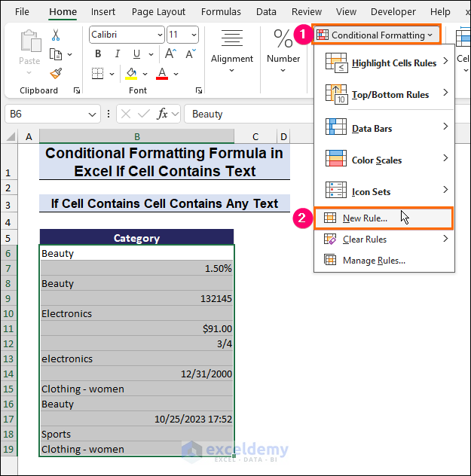
Task: Click the Color Scales icon
Action: click(x=336, y=158)
